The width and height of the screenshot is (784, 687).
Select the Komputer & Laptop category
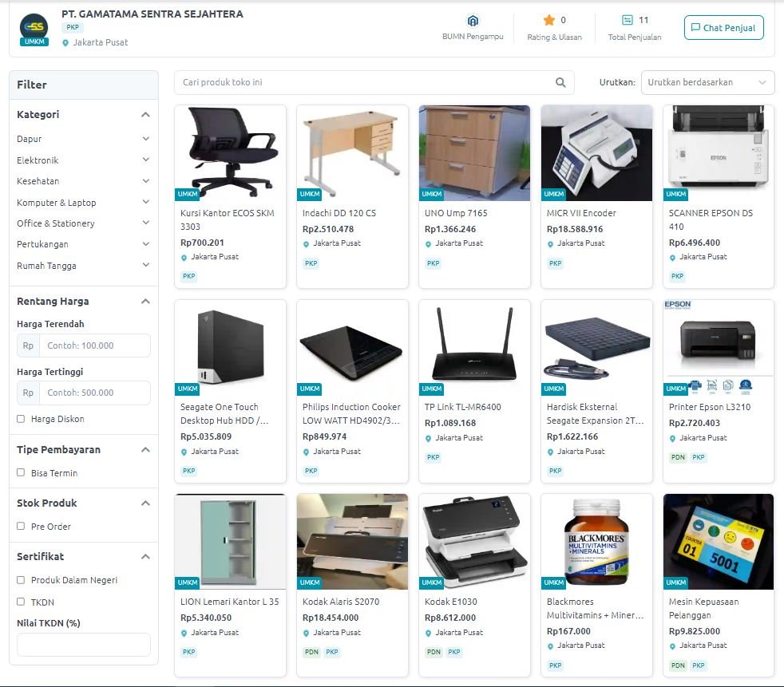coord(57,203)
